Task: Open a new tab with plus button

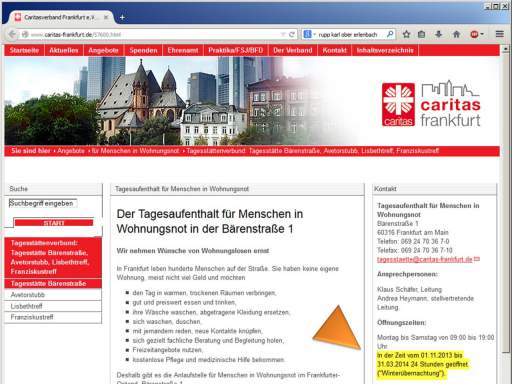Action: coord(122,17)
